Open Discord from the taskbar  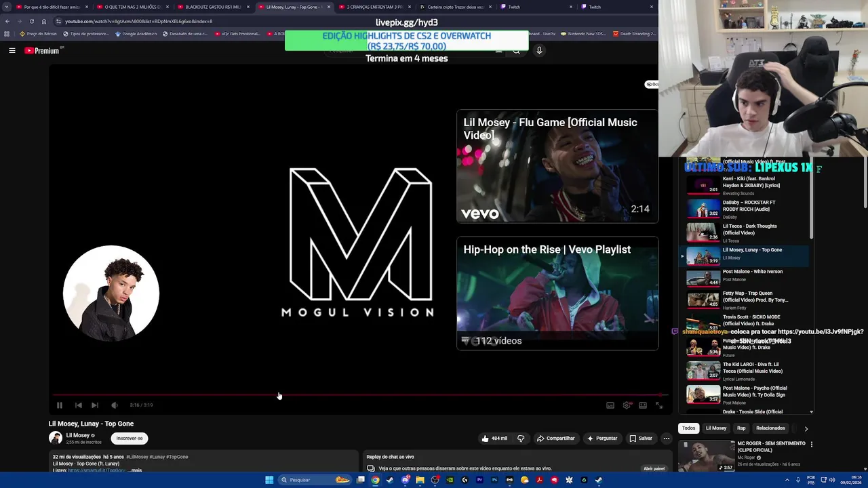[x=406, y=480]
